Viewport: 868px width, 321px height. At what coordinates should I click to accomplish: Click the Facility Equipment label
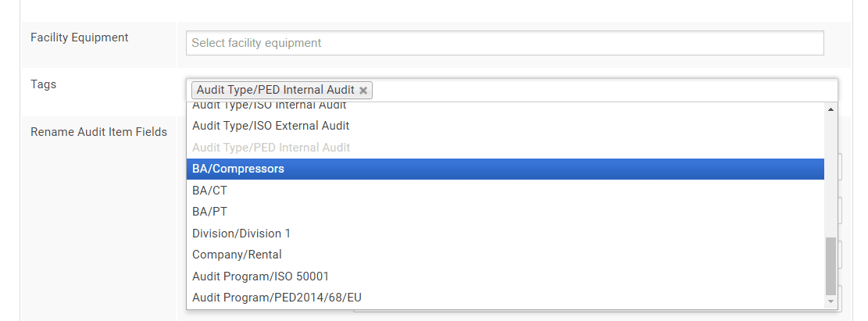[79, 37]
